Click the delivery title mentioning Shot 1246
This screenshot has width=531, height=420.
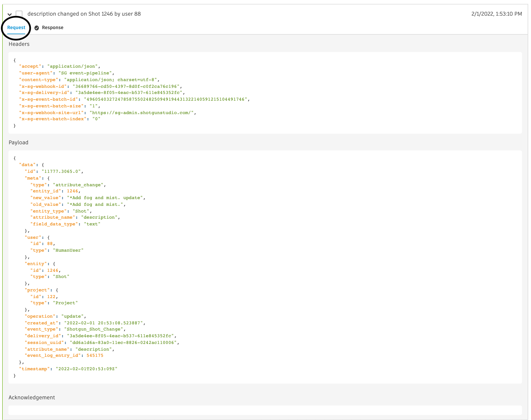click(84, 14)
